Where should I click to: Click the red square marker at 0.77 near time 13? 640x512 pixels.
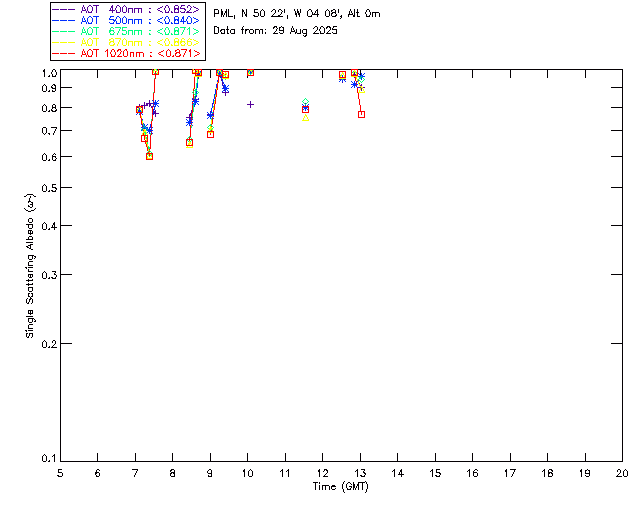coord(361,115)
